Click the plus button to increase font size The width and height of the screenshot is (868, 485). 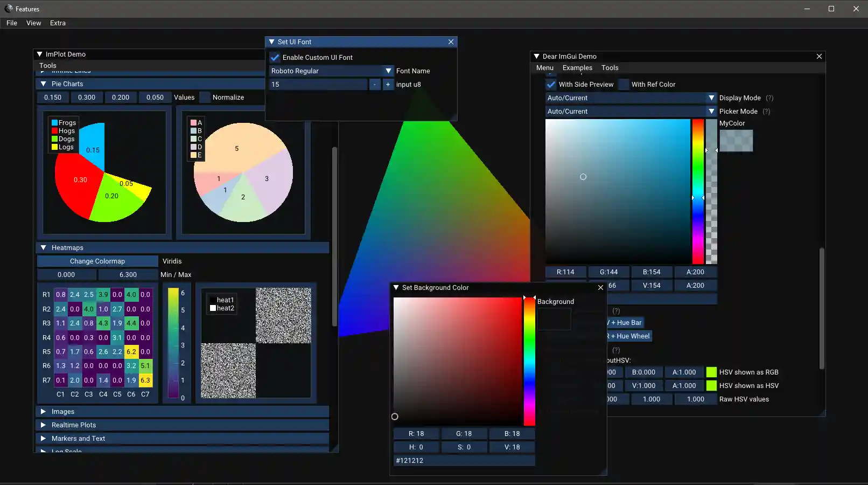click(x=388, y=85)
